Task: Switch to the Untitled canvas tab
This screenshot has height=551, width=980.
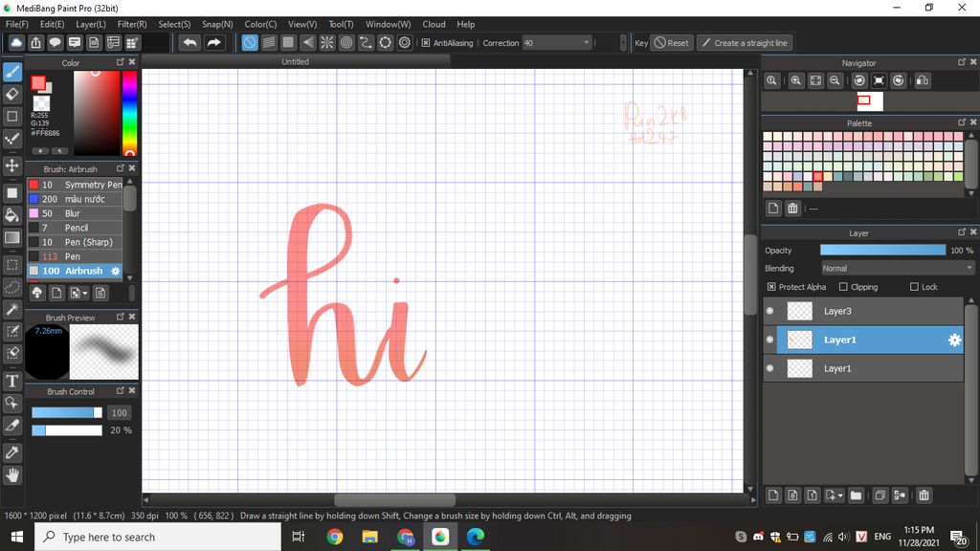Action: coord(295,61)
